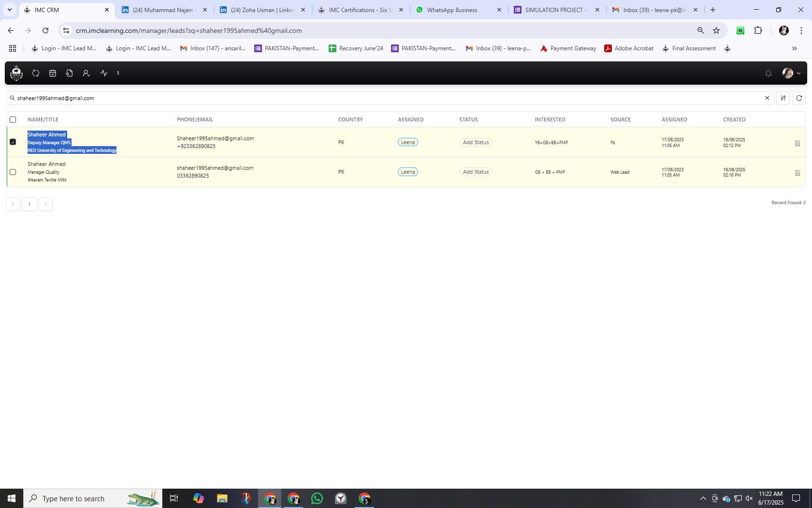Go to next page in pagination

45,204
